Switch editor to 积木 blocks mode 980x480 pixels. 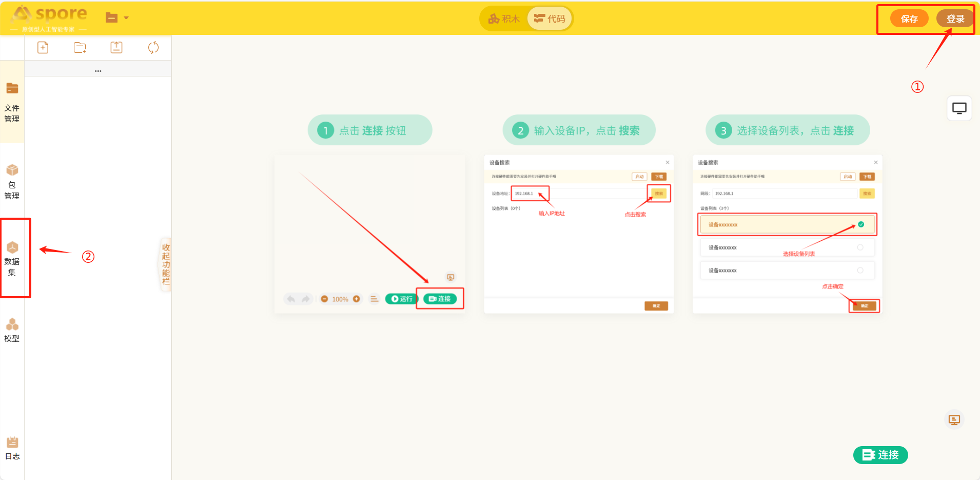[x=504, y=19]
